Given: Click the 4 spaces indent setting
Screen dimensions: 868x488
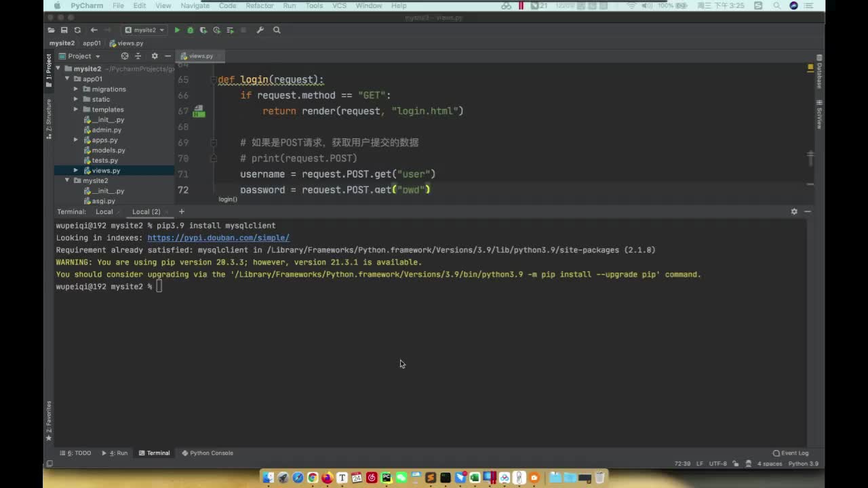Looking at the screenshot, I should [x=770, y=464].
